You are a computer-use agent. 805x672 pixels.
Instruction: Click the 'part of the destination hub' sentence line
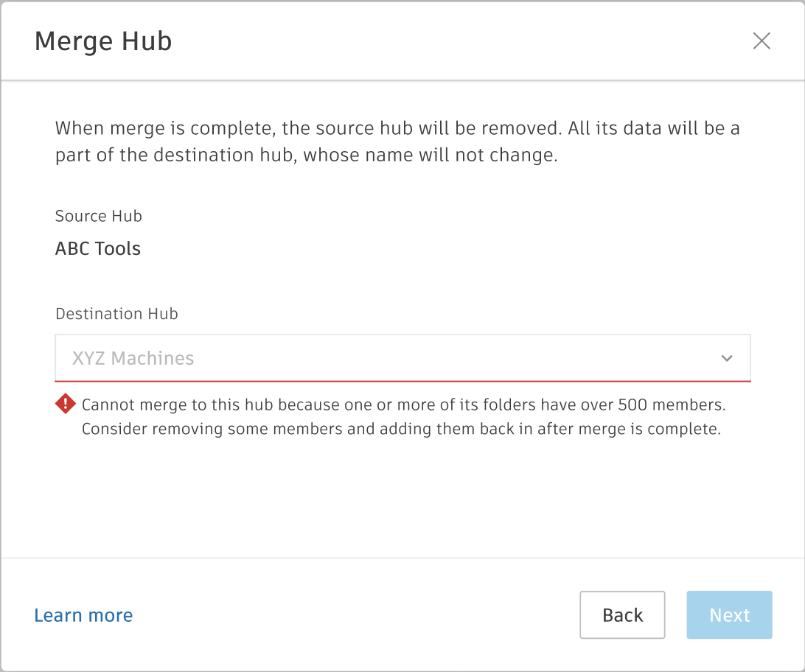[x=306, y=156]
